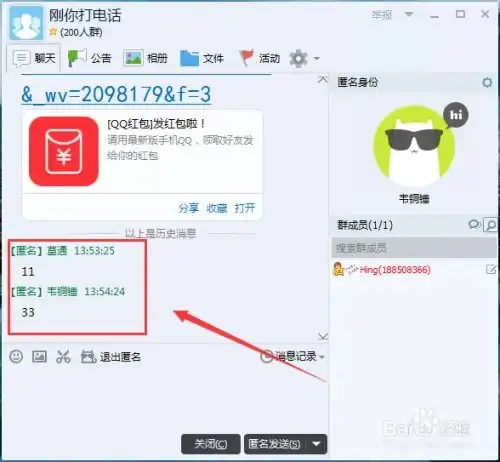Click the 举报 report link
Screen dimensions: 500x462
tap(382, 15)
